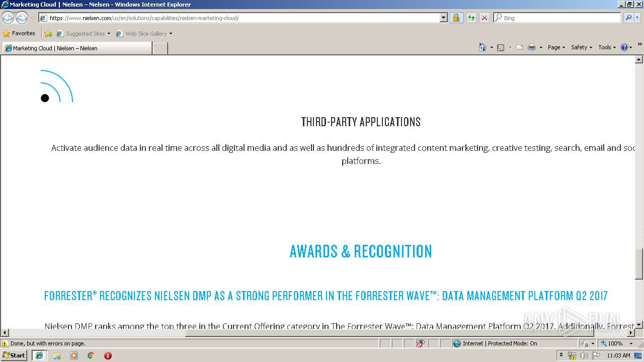Click the vertical scrollbar down arrow
This screenshot has width=644, height=362.
(x=639, y=325)
